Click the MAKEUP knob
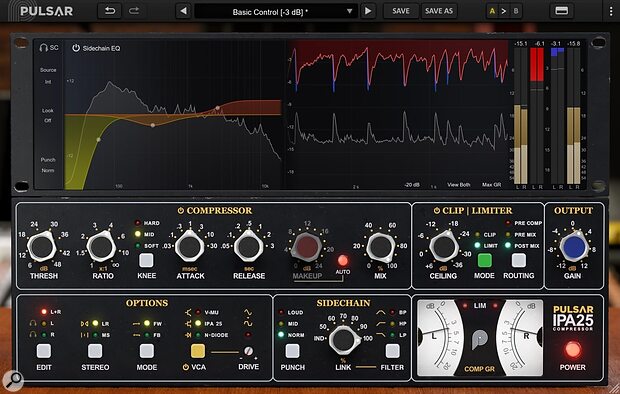 tap(307, 247)
